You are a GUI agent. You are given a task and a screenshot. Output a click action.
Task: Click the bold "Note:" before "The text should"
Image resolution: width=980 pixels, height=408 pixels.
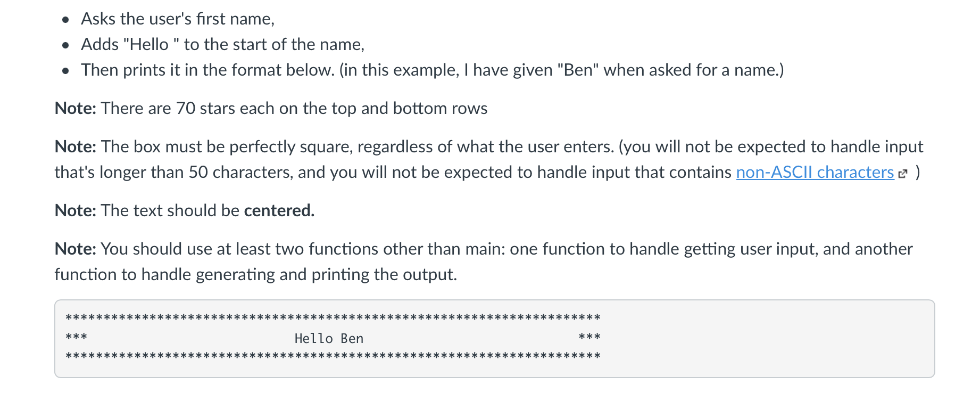pos(76,210)
